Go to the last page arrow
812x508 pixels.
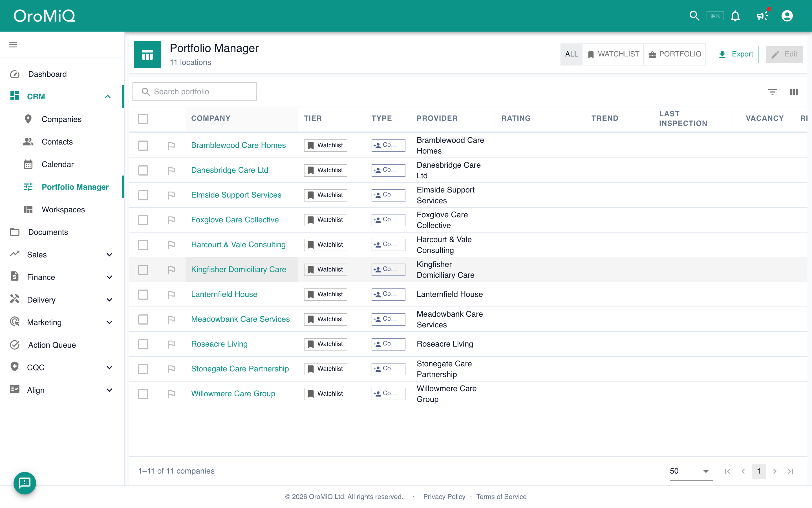click(x=791, y=471)
